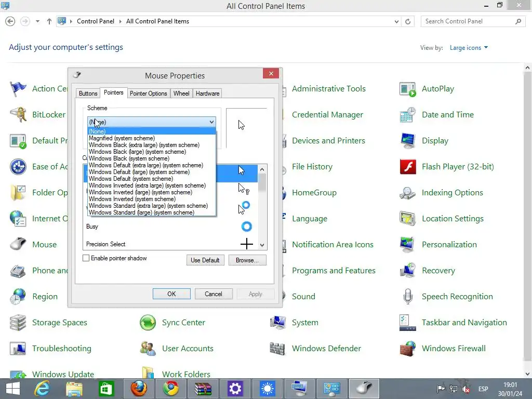The image size is (532, 399).
Task: Select the Precision Select pointer row
Action: 170,244
